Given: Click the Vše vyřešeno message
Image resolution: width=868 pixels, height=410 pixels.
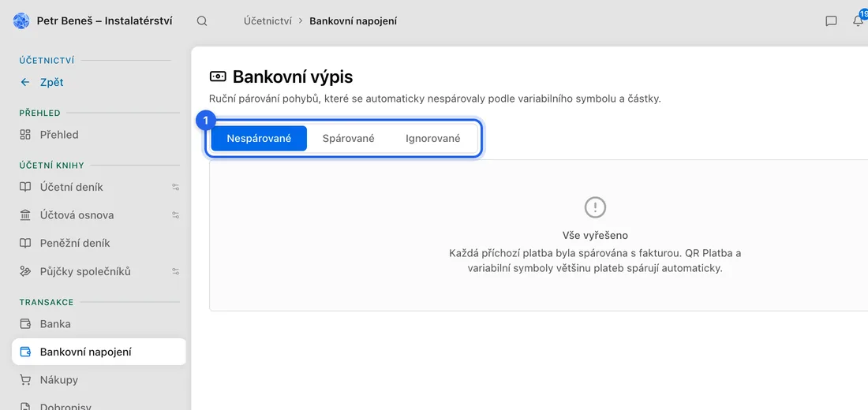Looking at the screenshot, I should click(595, 235).
